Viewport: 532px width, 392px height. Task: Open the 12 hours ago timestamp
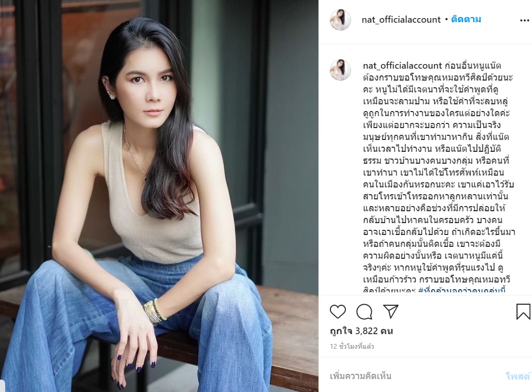[352, 346]
